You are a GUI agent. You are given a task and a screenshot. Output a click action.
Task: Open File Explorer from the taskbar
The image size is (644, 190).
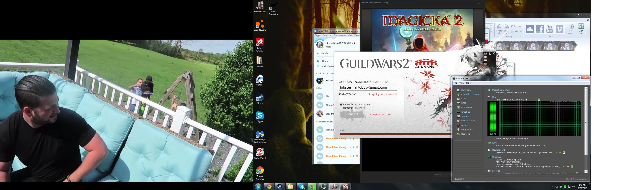pyautogui.click(x=290, y=186)
